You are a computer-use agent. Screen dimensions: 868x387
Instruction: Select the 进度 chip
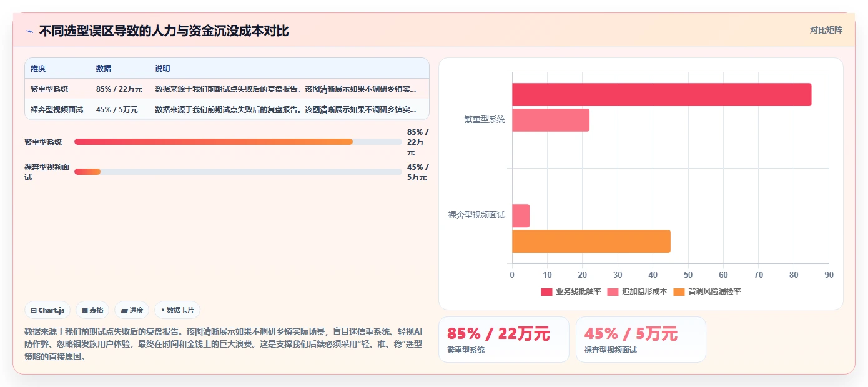[132, 310]
